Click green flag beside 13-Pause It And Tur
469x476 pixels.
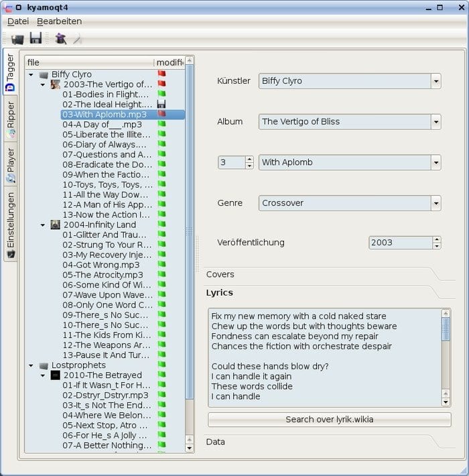161,354
